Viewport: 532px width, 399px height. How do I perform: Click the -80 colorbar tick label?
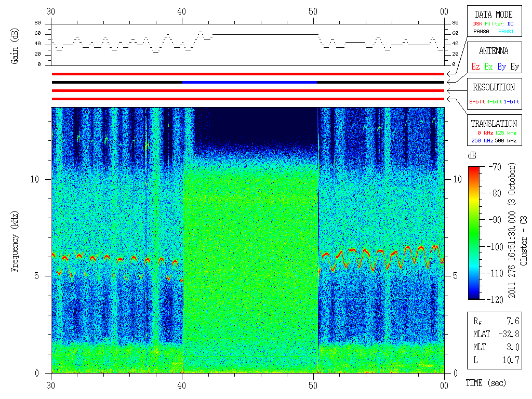click(x=495, y=193)
